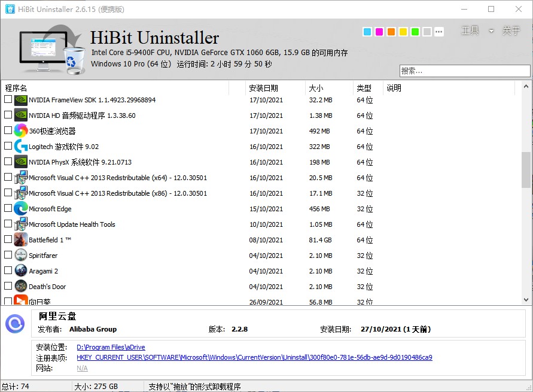533x392 pixels.
Task: Click the Microsoft Update Health Tools icon
Action: pos(21,224)
